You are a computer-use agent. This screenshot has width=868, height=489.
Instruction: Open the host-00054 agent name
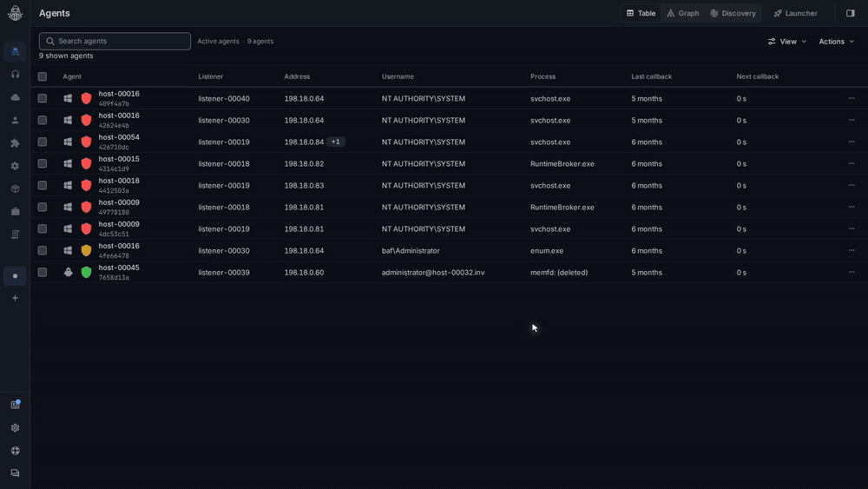tap(119, 137)
